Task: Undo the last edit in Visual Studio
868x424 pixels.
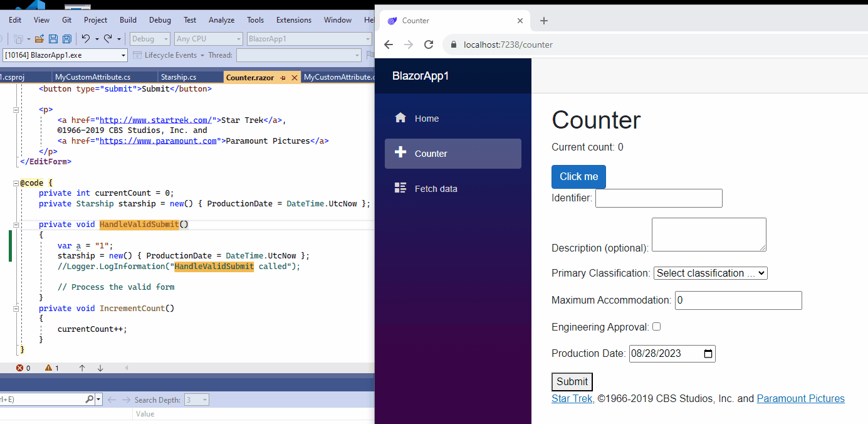Action: point(86,39)
